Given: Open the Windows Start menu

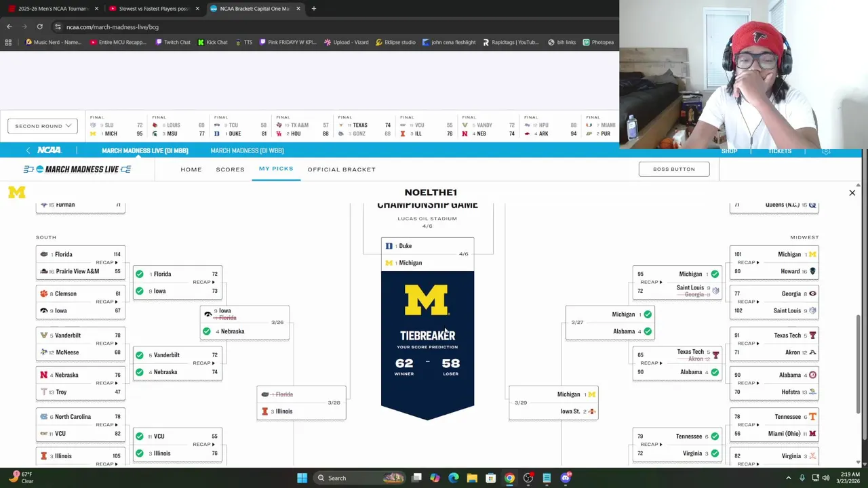Looking at the screenshot, I should coord(302,479).
